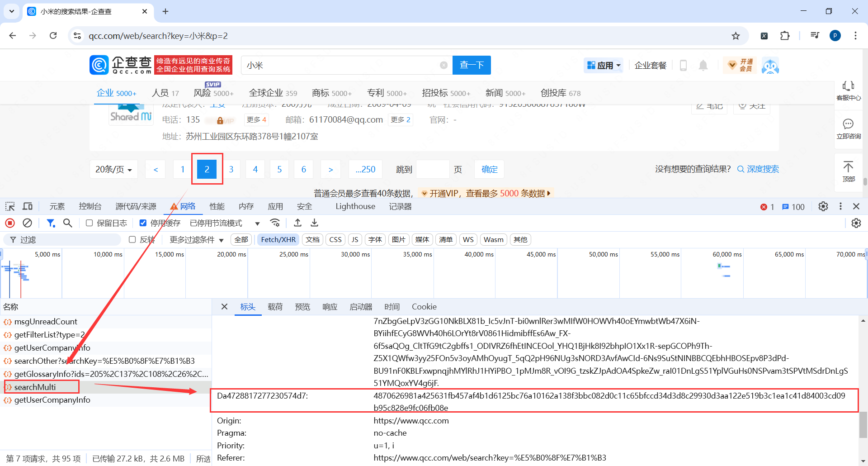Screen dimensions: 868x466
Task: Open the tab search dropdown arrow
Action: point(12,11)
